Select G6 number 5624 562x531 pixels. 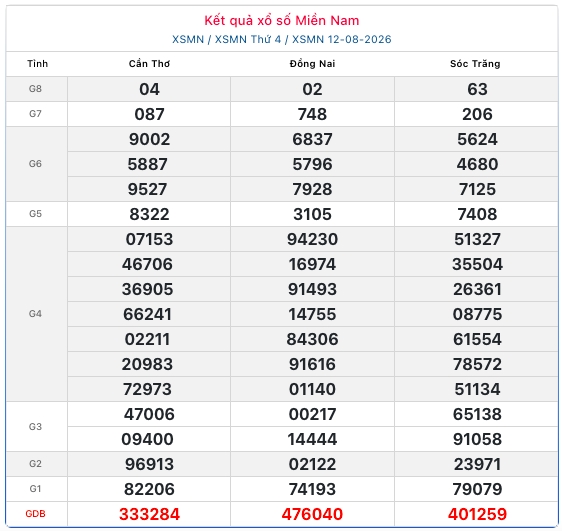click(x=477, y=139)
